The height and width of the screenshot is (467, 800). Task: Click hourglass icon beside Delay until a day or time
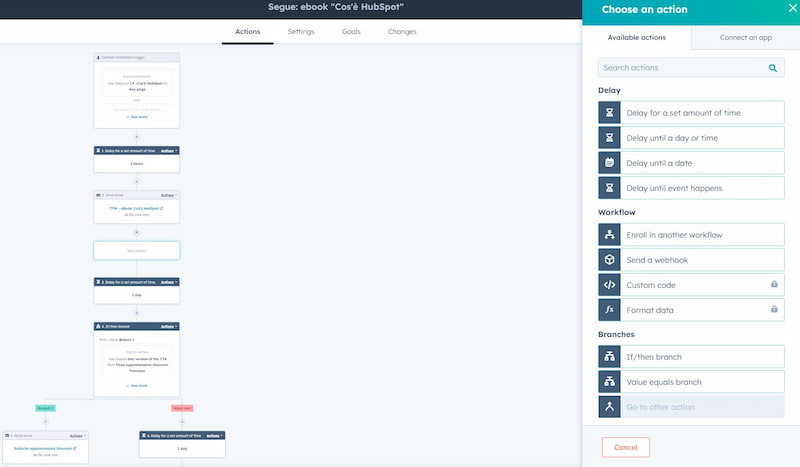(x=609, y=138)
